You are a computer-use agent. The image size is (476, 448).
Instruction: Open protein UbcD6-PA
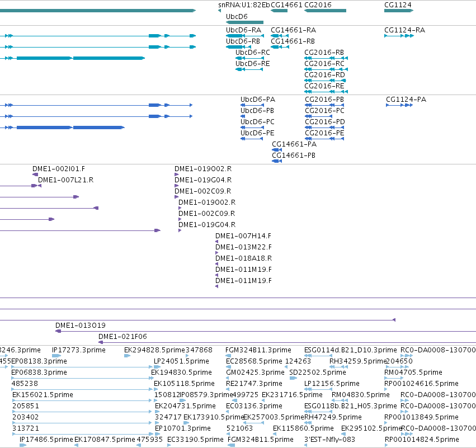tap(258, 100)
